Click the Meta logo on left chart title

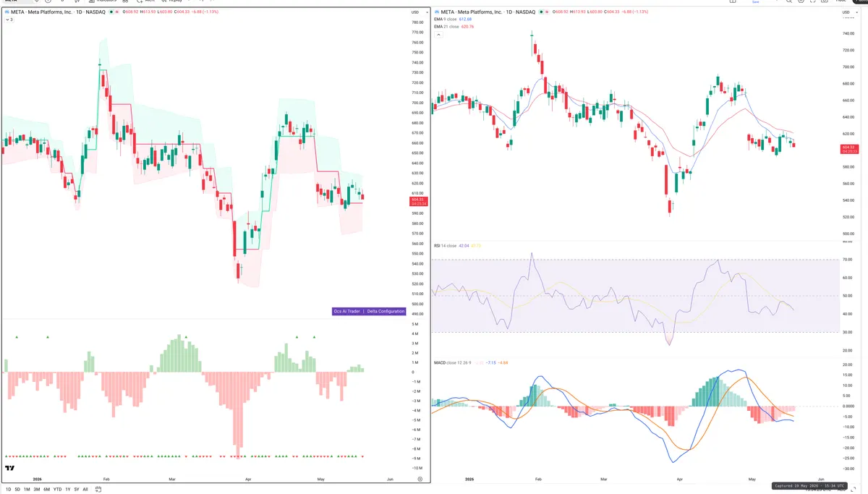click(x=7, y=12)
